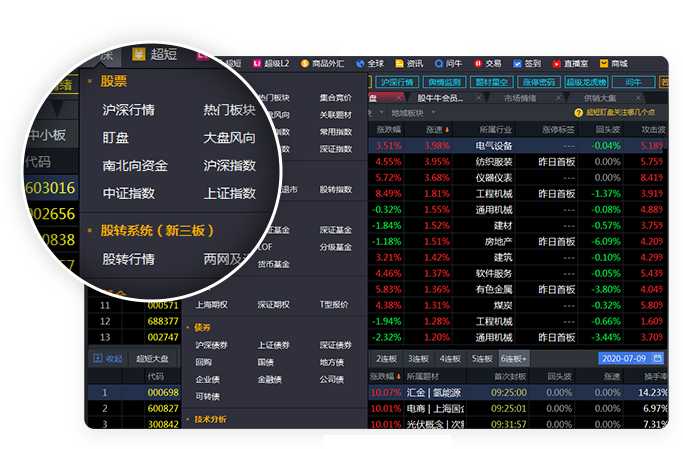This screenshot has width=683, height=449.
Task: Select the 2连板 tab
Action: 386,358
